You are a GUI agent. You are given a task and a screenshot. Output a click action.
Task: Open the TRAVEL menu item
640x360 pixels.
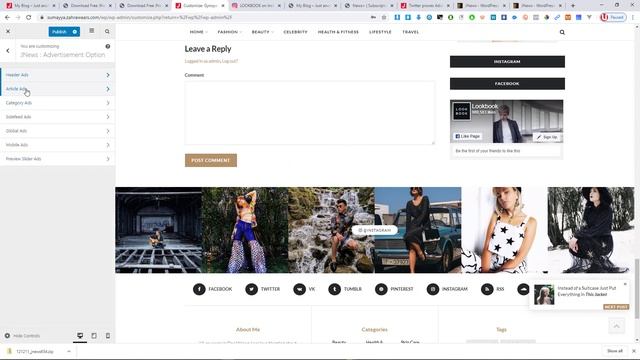tap(411, 32)
